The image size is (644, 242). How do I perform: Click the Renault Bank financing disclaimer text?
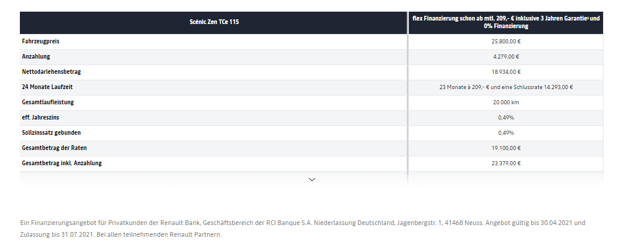click(302, 229)
